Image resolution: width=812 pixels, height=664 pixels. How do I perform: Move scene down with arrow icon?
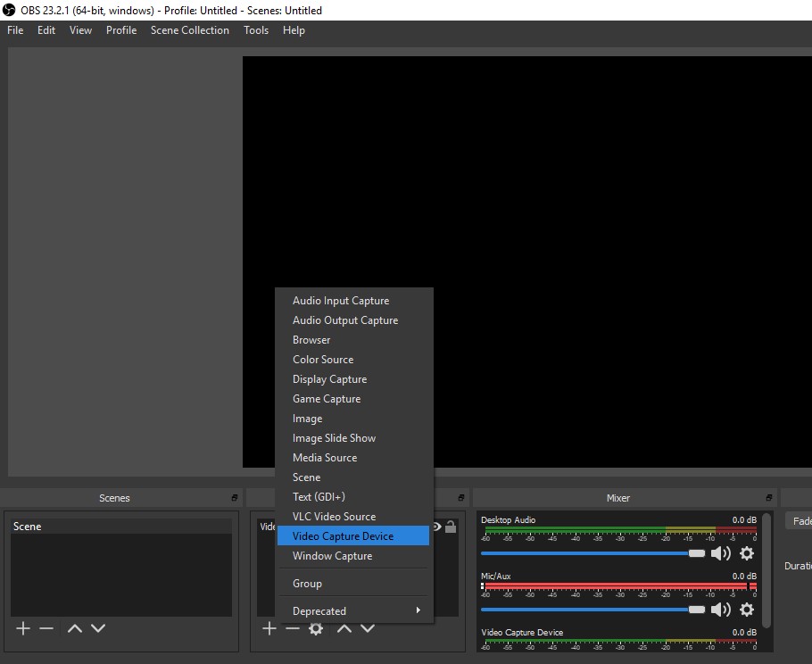pyautogui.click(x=98, y=628)
